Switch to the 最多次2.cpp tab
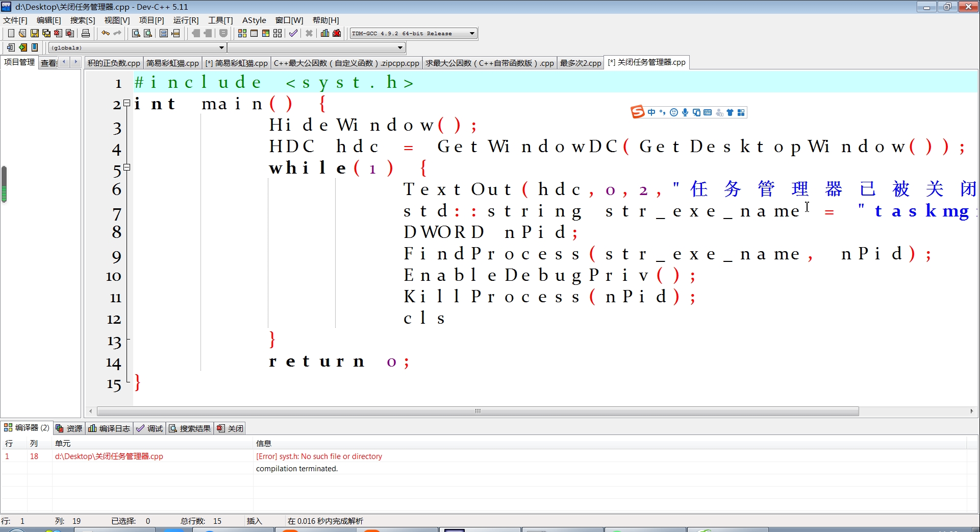Image resolution: width=980 pixels, height=532 pixels. [x=581, y=63]
